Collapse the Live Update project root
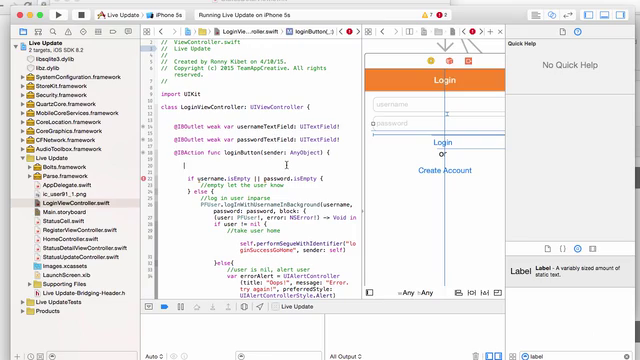Screen dimensions: 640x360 click(16, 46)
